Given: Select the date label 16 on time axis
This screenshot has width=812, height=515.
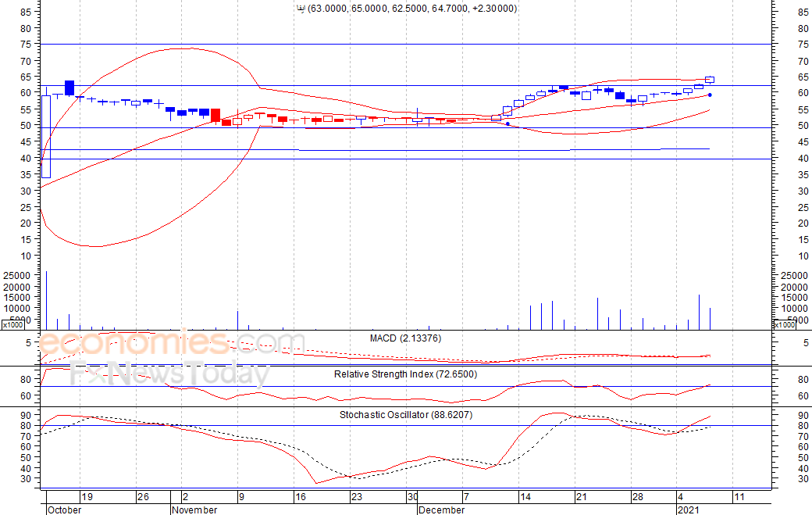Looking at the screenshot, I should tap(301, 497).
